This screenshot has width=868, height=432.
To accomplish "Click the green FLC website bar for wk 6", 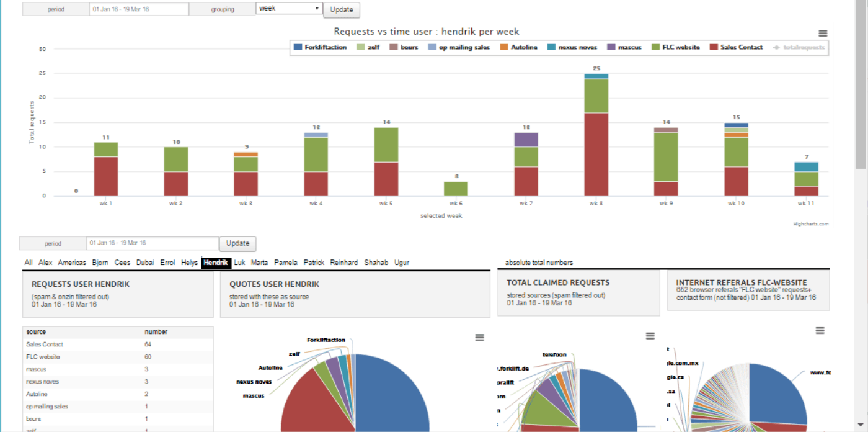I will pos(456,189).
